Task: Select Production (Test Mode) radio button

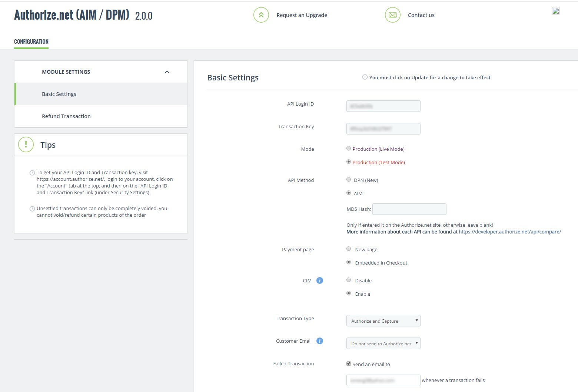Action: pyautogui.click(x=349, y=162)
